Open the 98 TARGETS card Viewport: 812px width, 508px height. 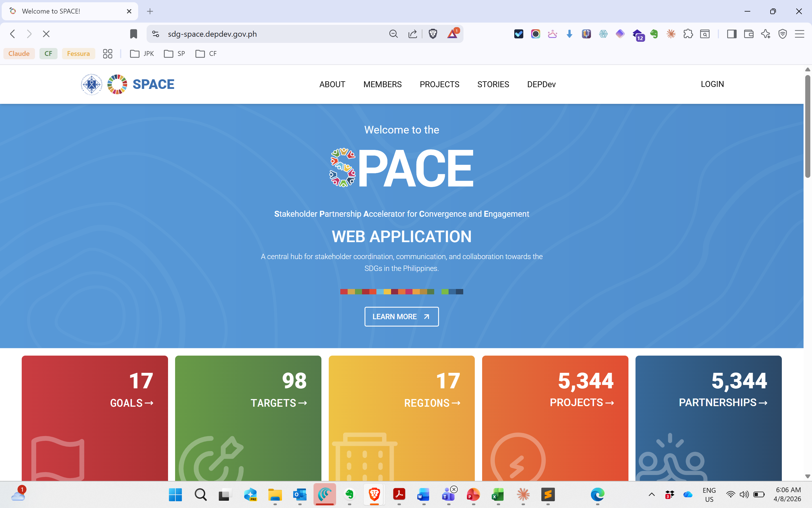click(x=248, y=418)
